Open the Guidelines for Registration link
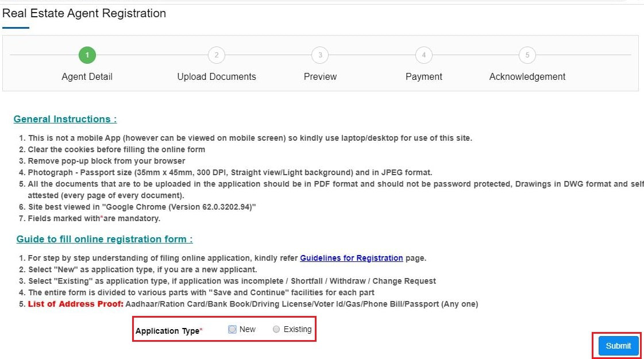Viewport: 644px width, 359px height. point(351,258)
